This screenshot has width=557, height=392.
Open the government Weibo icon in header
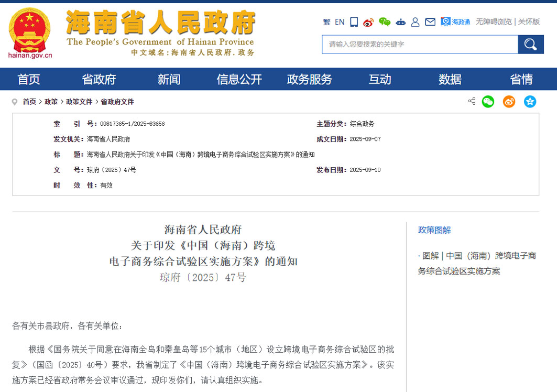click(x=368, y=21)
